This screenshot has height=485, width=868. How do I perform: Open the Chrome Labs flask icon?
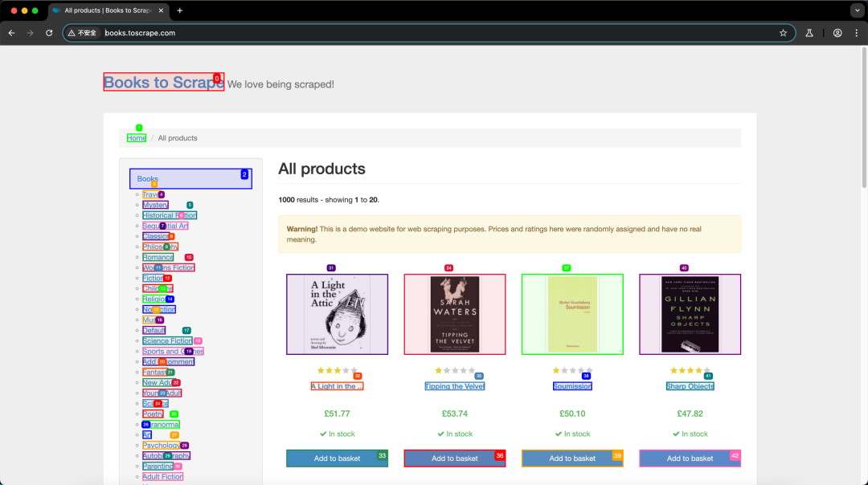pos(809,33)
